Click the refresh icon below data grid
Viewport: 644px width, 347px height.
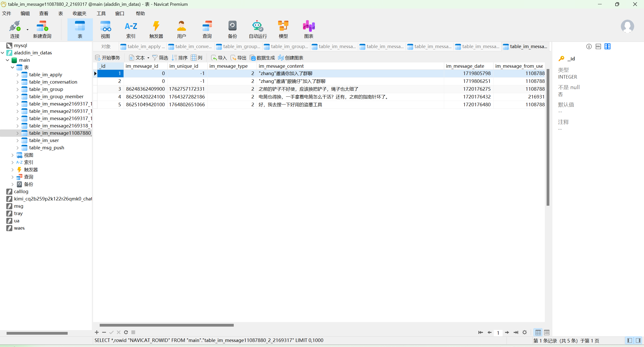tap(126, 332)
